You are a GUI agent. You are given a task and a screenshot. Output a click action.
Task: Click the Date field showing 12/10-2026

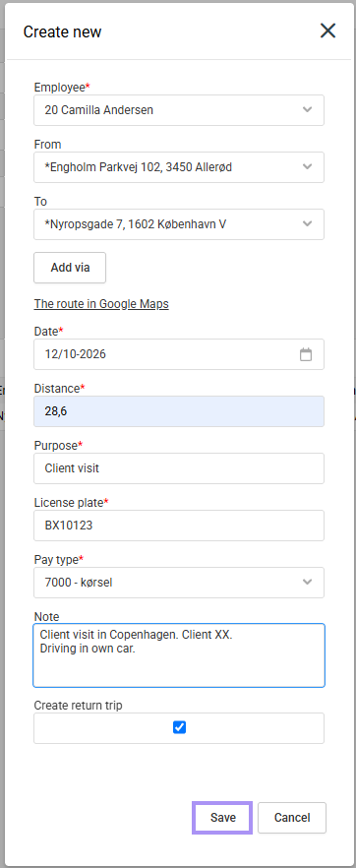tap(179, 354)
